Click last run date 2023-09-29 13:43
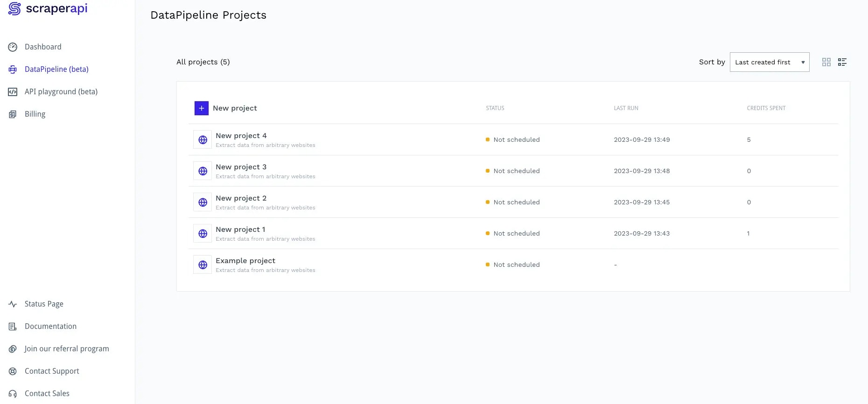This screenshot has width=868, height=404. click(x=642, y=233)
